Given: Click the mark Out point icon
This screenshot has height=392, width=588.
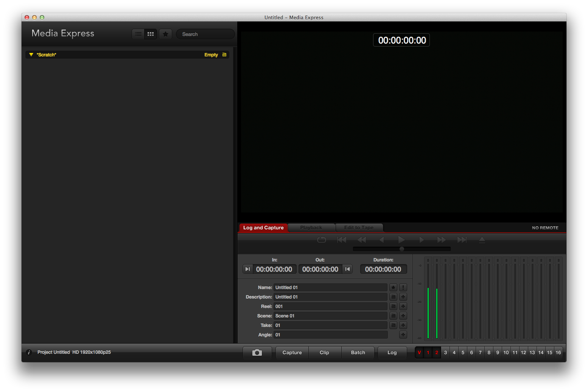Looking at the screenshot, I should [x=347, y=269].
